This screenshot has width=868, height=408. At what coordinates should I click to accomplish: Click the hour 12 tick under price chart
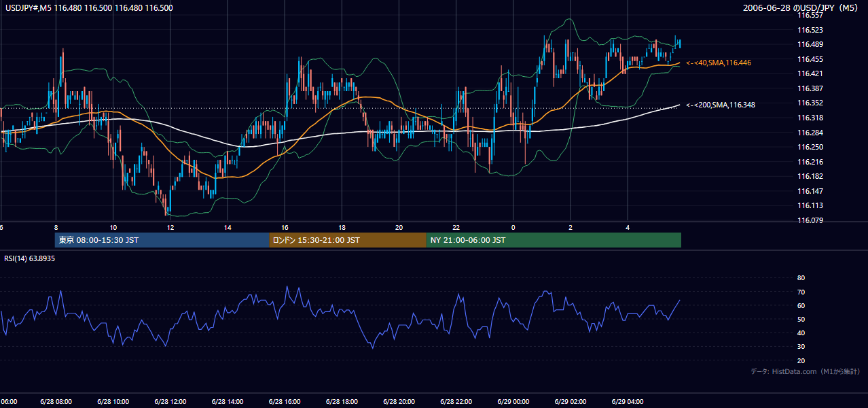point(170,227)
